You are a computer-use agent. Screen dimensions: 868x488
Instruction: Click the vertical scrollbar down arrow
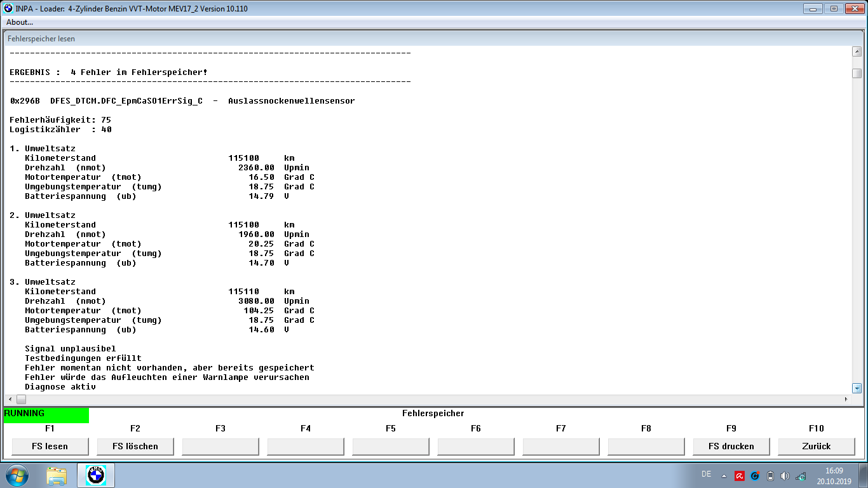click(x=857, y=388)
